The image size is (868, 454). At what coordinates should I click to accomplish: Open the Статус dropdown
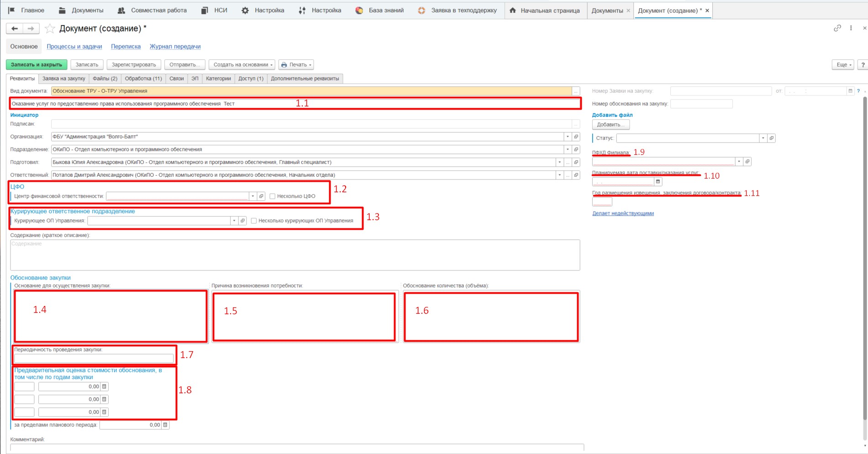pos(763,138)
